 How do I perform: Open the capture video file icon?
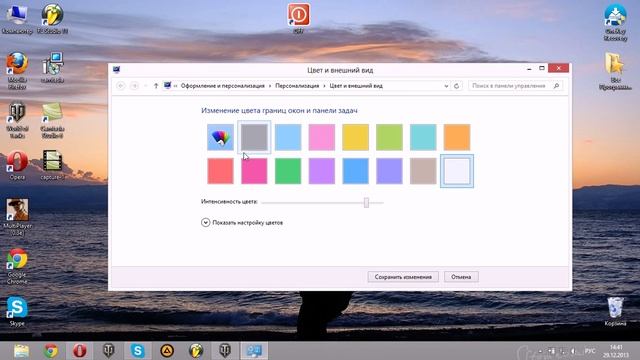[x=52, y=165]
